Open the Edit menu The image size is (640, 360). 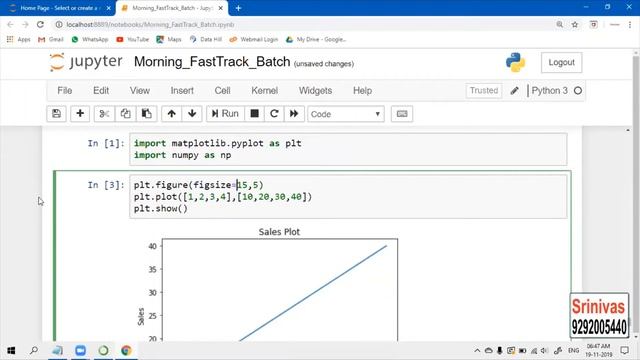click(x=101, y=91)
